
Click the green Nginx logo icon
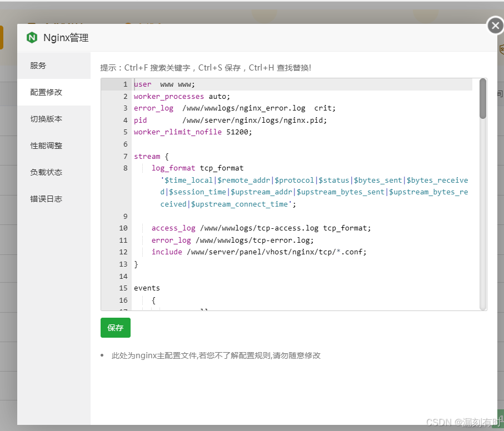pos(32,38)
